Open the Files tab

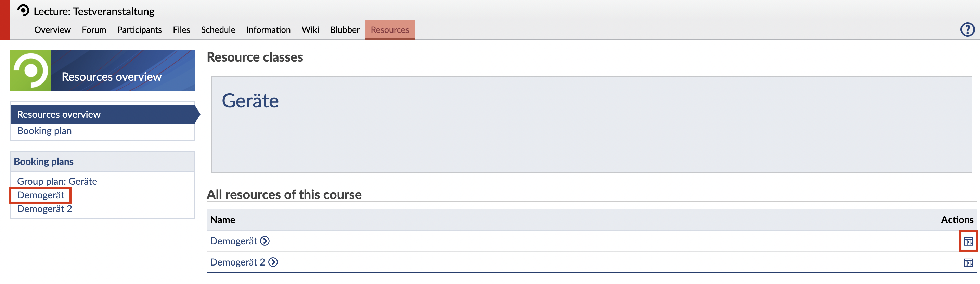point(181,30)
